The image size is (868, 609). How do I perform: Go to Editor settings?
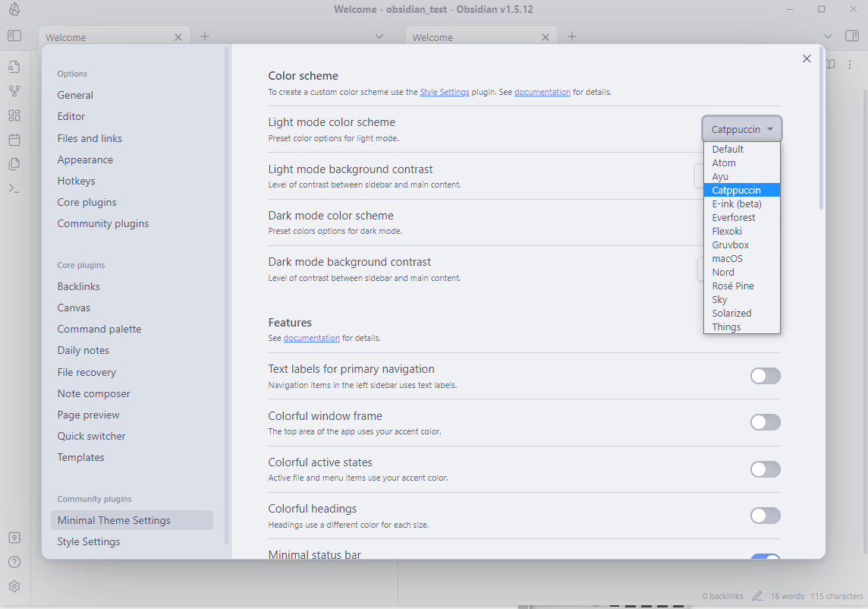(x=71, y=116)
